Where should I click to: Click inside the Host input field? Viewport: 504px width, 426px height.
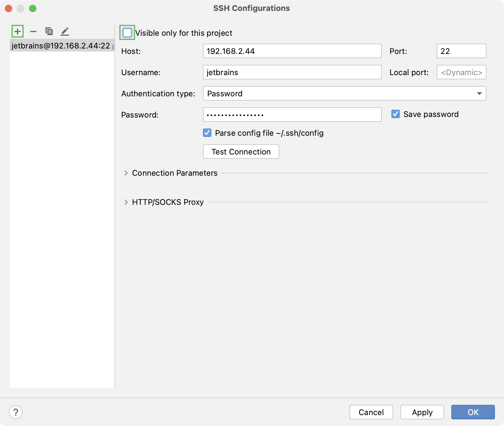292,51
